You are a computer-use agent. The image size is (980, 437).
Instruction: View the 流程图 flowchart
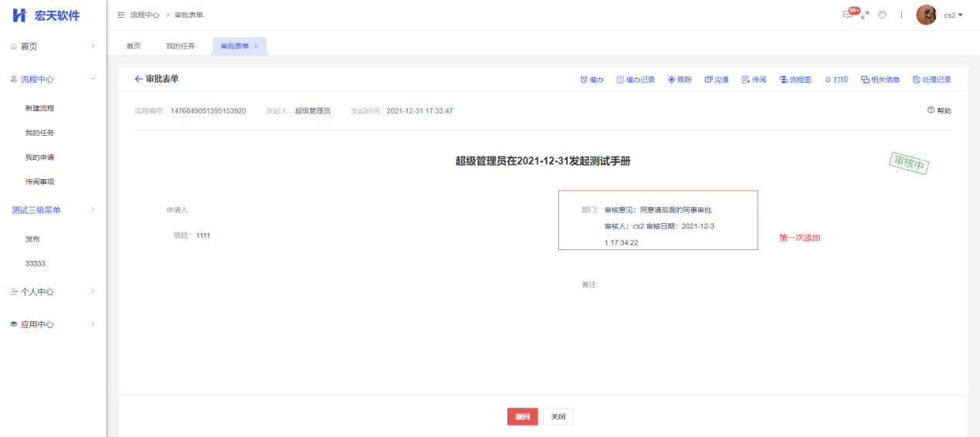point(795,80)
